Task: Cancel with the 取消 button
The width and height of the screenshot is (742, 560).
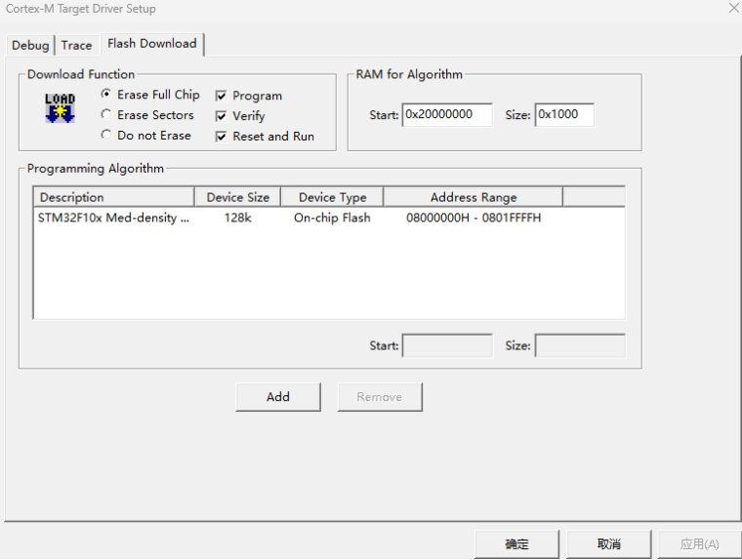Action: tap(608, 544)
